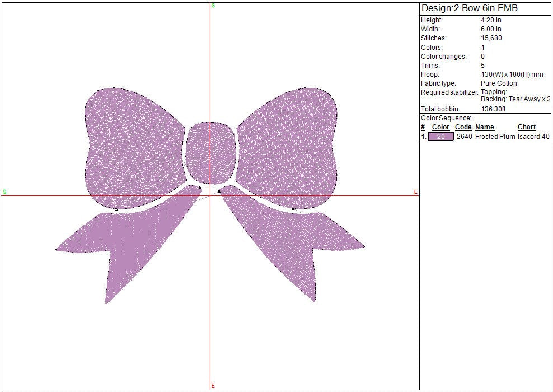Click trim triangle under the center knot

[203, 183]
